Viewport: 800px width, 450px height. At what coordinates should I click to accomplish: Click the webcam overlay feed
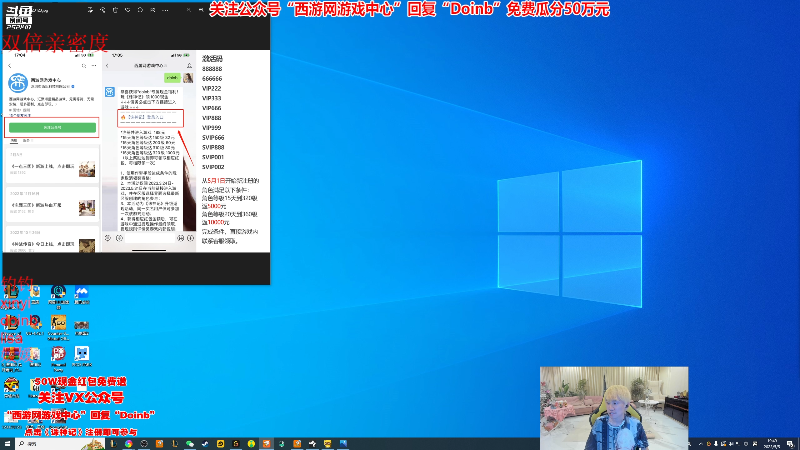click(614, 408)
